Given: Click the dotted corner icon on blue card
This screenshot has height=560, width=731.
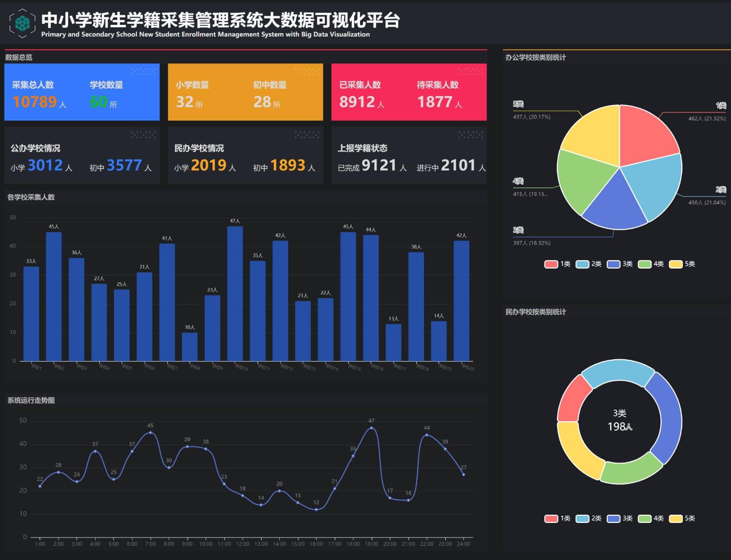Looking at the screenshot, I should point(143,72).
